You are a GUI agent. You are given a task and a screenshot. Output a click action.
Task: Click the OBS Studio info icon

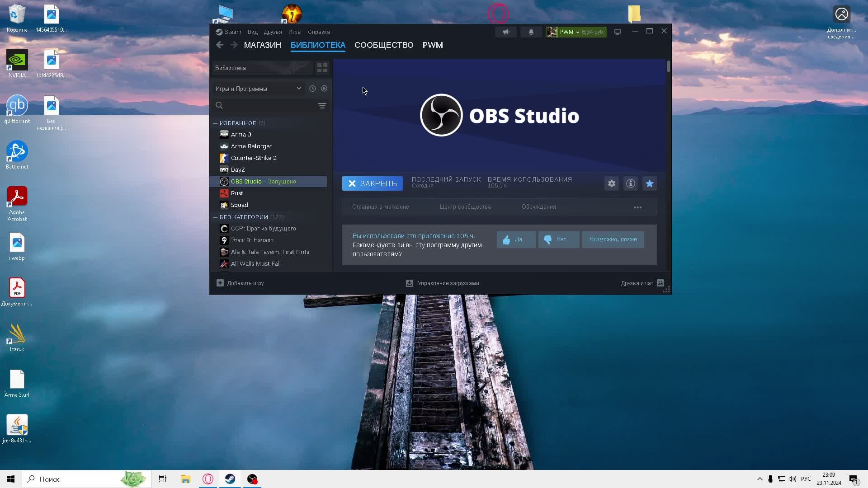point(630,183)
